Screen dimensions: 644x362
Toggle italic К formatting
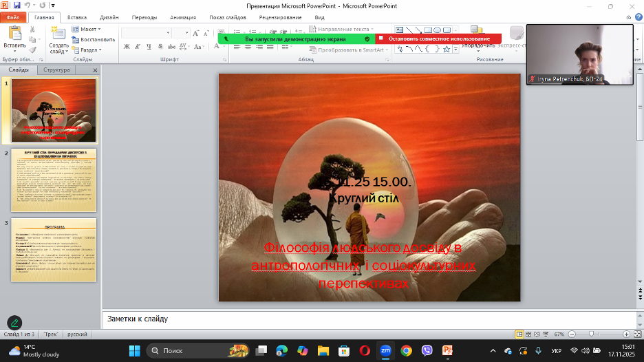(138, 46)
